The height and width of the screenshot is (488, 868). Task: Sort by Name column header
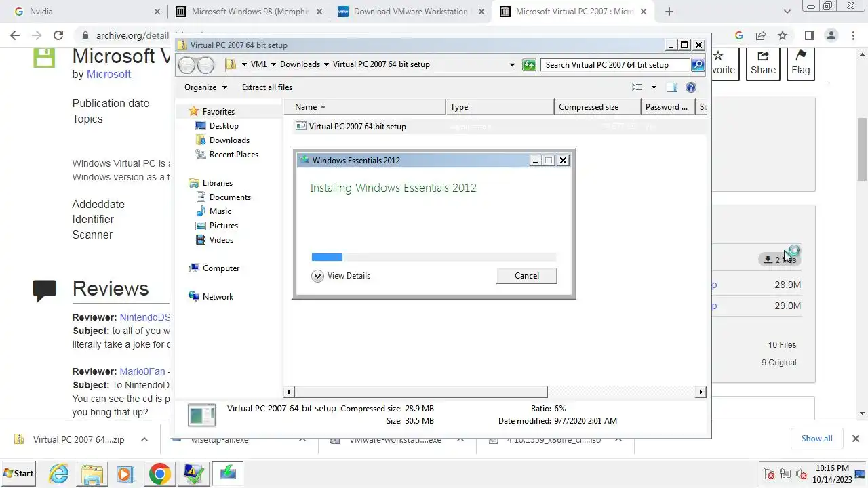click(365, 107)
